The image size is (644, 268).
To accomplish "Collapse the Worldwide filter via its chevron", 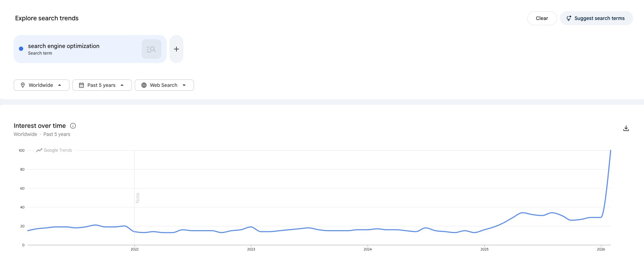I will (60, 85).
